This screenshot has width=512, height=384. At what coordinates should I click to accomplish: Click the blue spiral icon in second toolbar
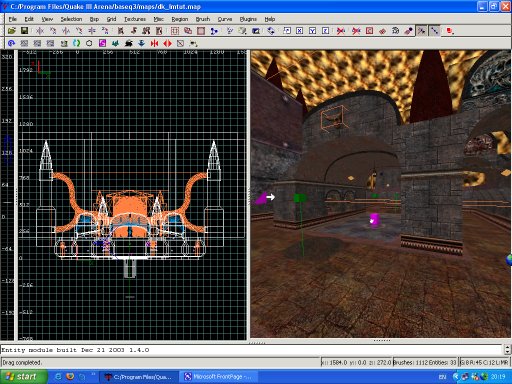[11, 43]
